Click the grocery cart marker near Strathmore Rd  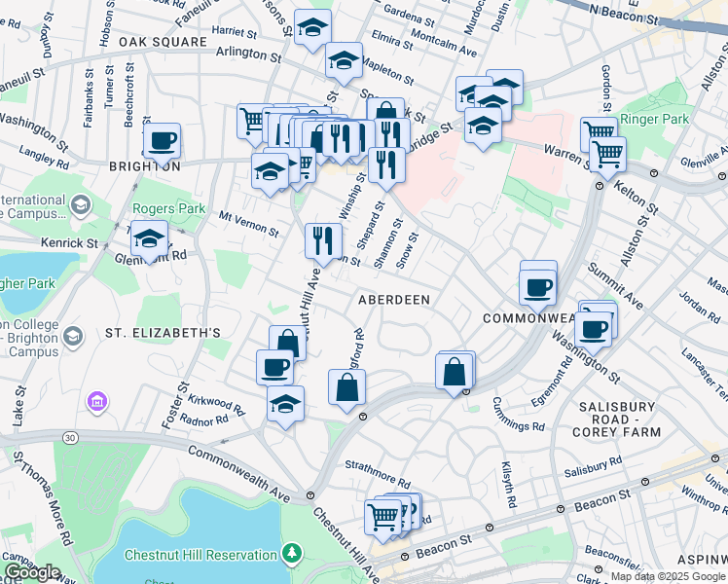pyautogui.click(x=383, y=516)
